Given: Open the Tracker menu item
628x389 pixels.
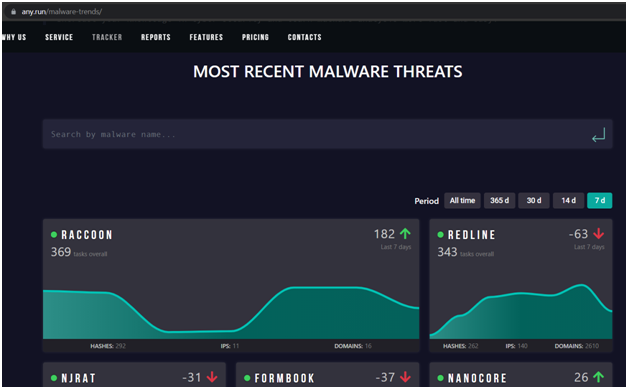Looking at the screenshot, I should tap(107, 37).
